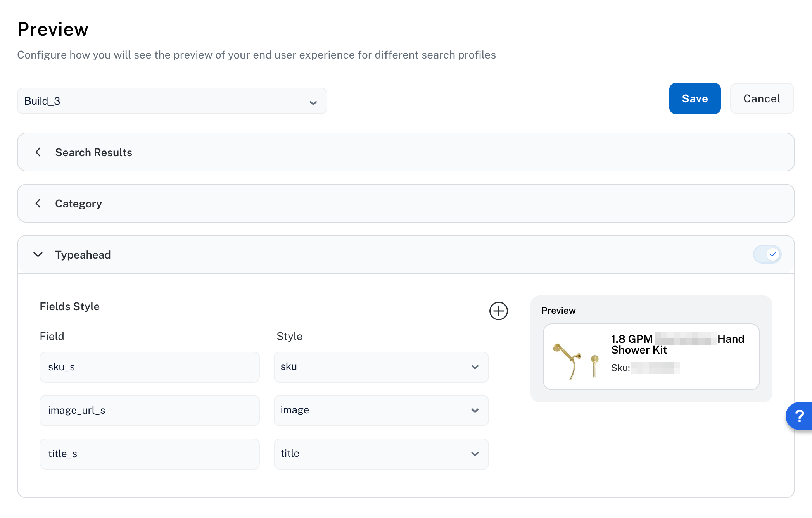This screenshot has width=812, height=518.
Task: Open the Build_3 profile dropdown
Action: (x=172, y=100)
